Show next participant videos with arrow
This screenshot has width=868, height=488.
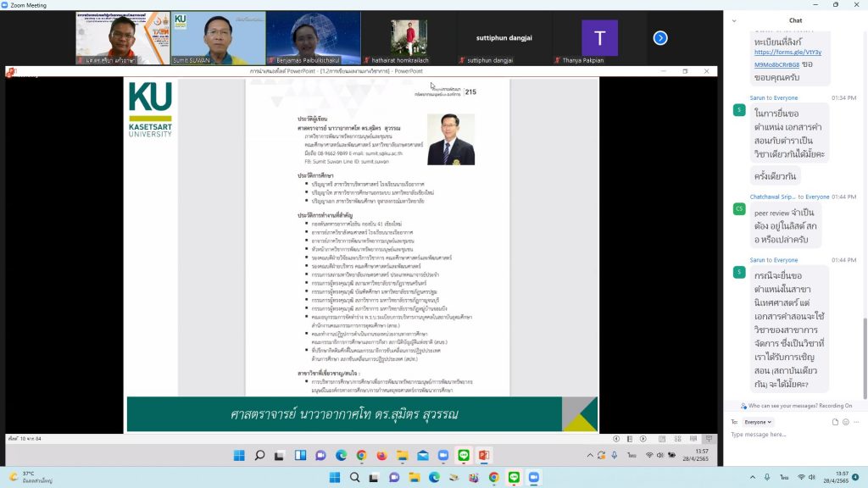[660, 37]
